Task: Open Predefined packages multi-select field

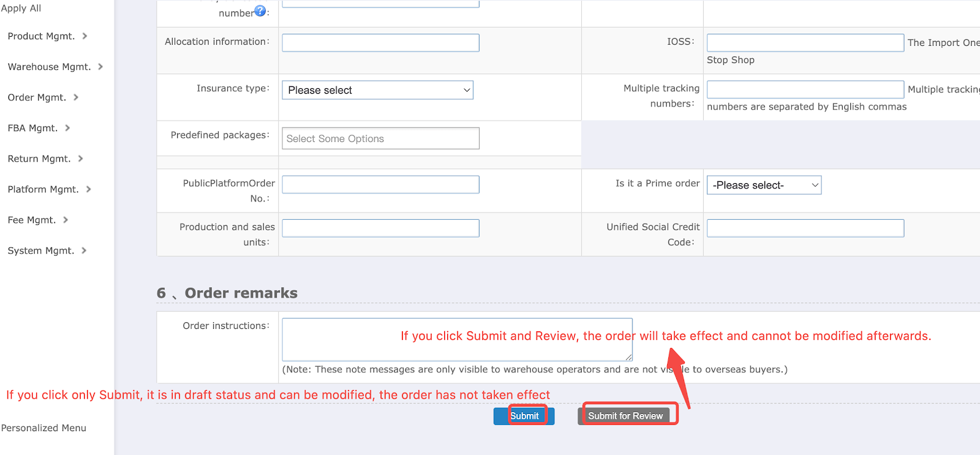Action: coord(380,138)
